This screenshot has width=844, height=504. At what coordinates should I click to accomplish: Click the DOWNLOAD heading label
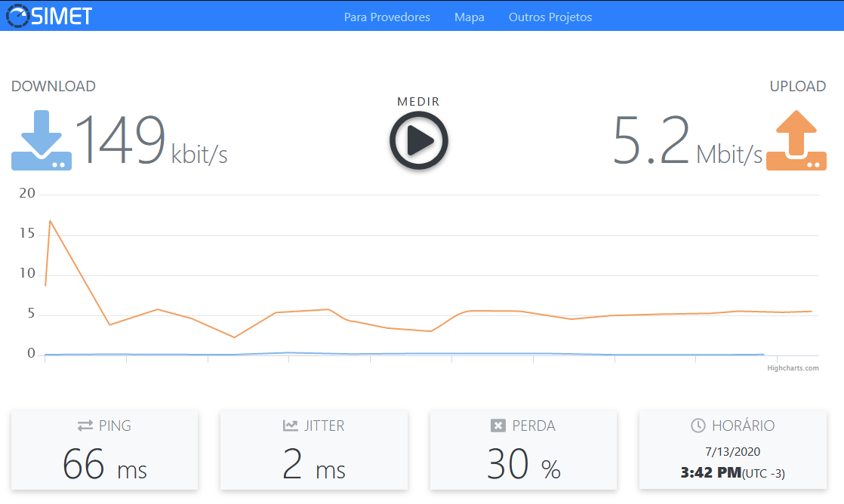click(x=54, y=86)
